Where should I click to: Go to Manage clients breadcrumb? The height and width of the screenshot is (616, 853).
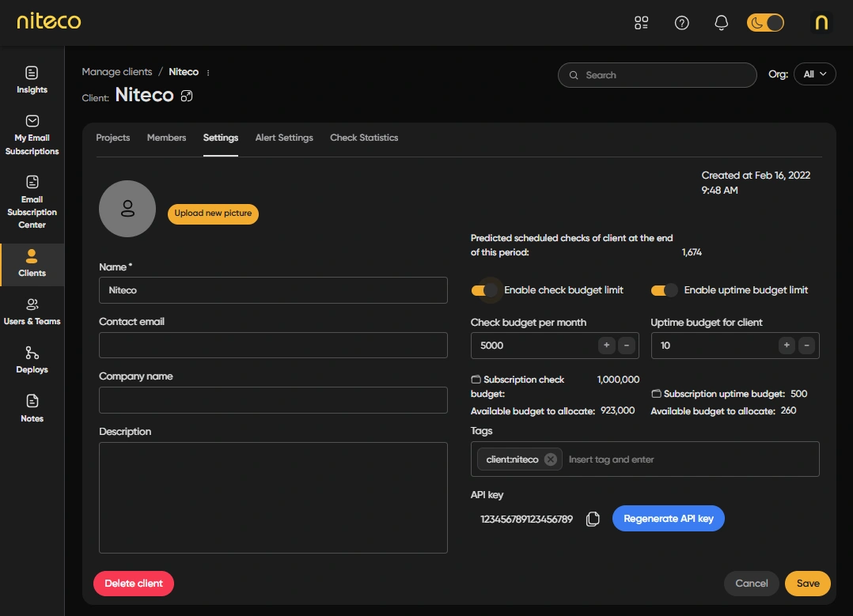pyautogui.click(x=117, y=72)
